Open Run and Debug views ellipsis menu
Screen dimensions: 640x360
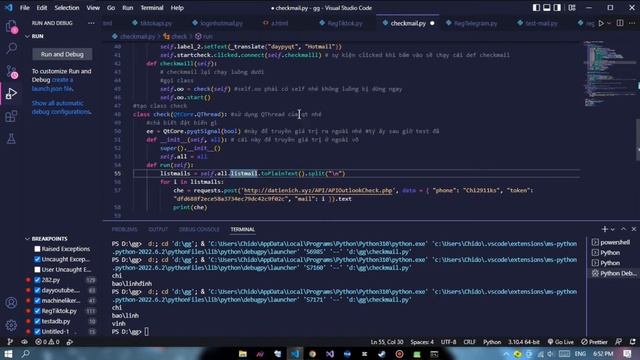pos(91,23)
